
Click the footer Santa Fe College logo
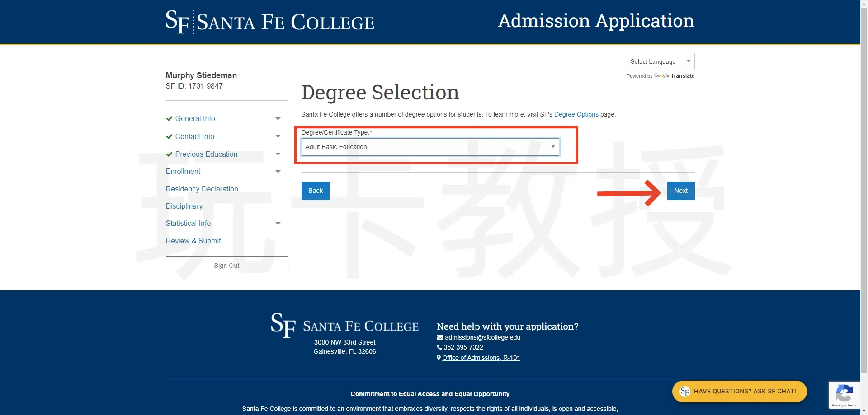(x=344, y=325)
